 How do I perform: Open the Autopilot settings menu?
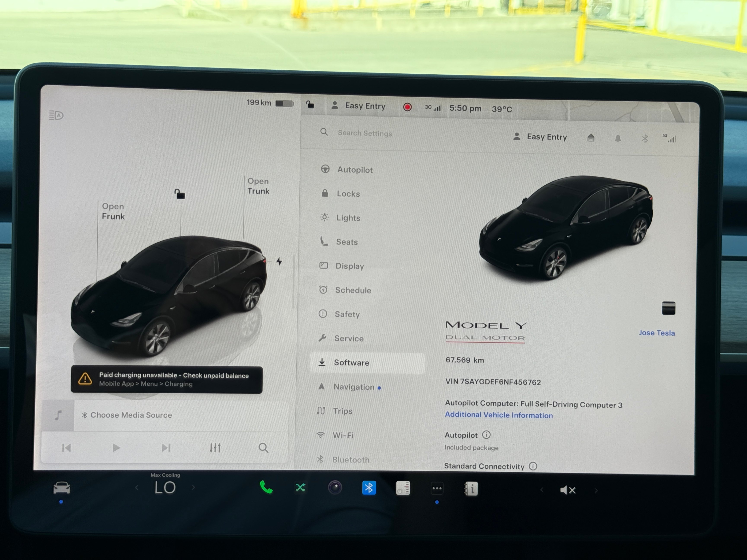355,169
